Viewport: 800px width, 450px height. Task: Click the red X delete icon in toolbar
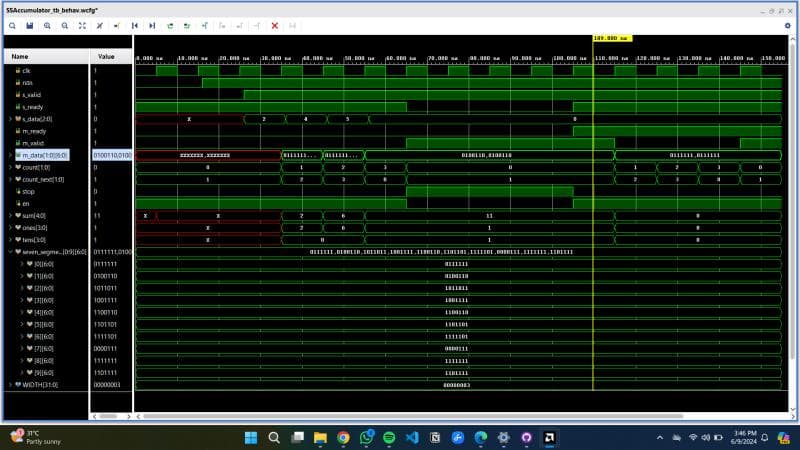click(x=274, y=26)
